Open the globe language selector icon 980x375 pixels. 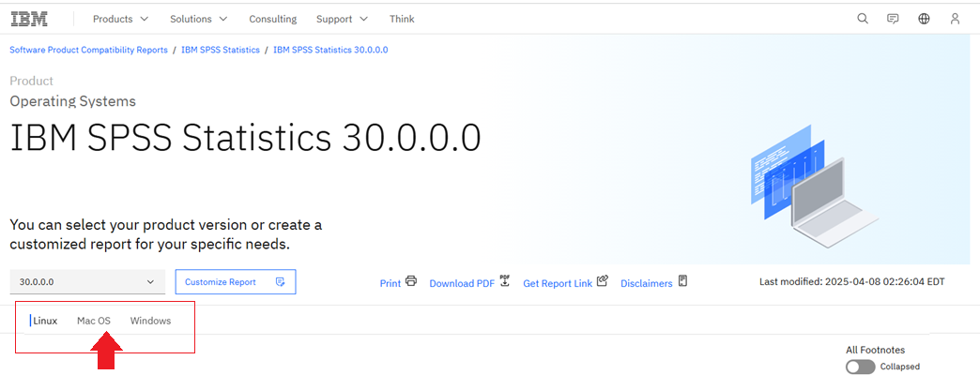(924, 19)
